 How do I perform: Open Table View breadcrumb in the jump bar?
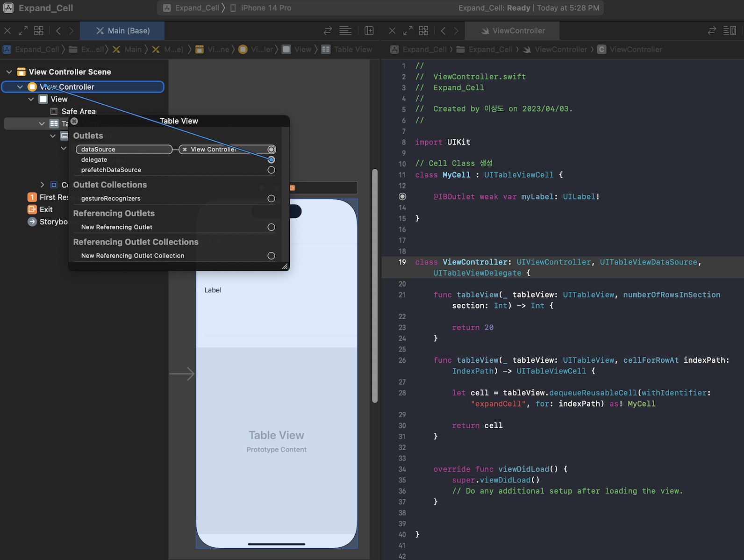click(347, 50)
